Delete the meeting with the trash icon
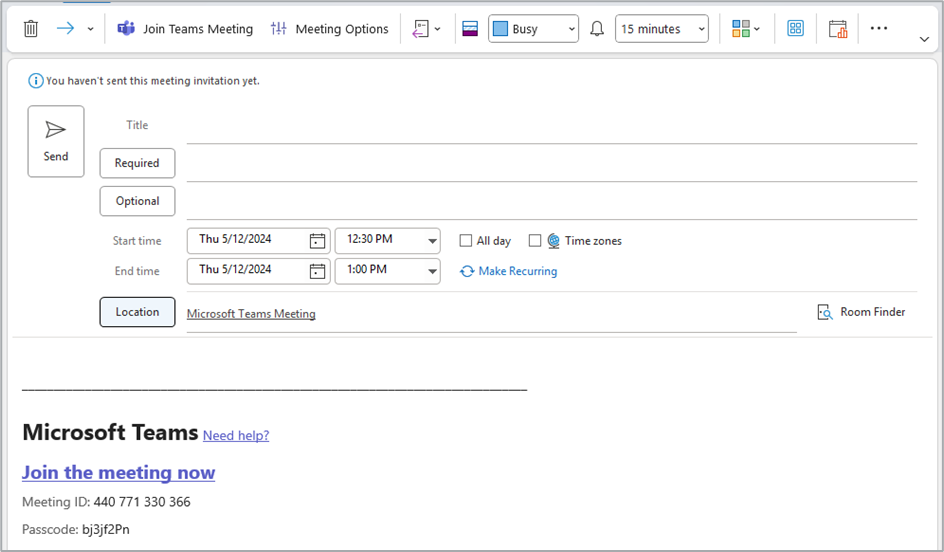 click(x=31, y=28)
